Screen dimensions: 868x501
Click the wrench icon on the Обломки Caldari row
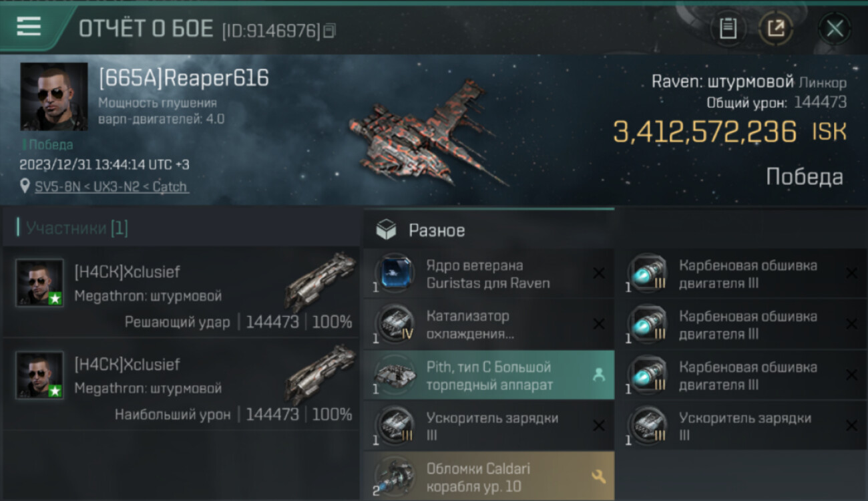point(599,476)
